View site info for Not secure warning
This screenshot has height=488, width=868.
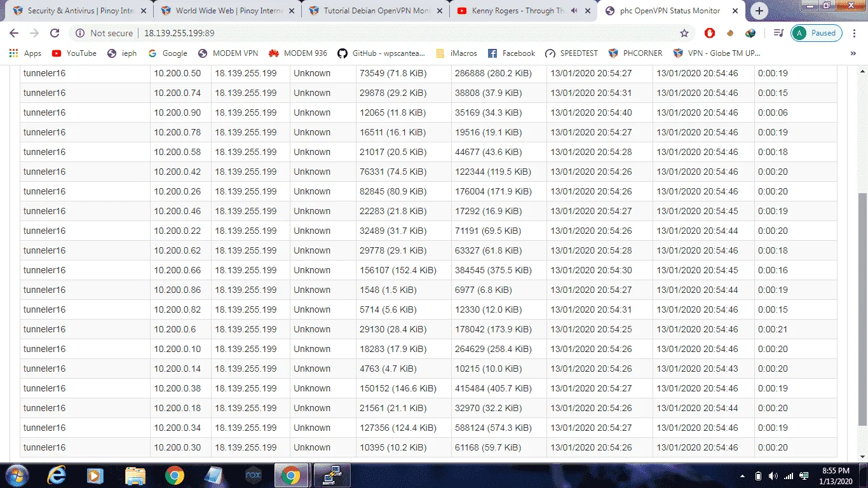(105, 33)
